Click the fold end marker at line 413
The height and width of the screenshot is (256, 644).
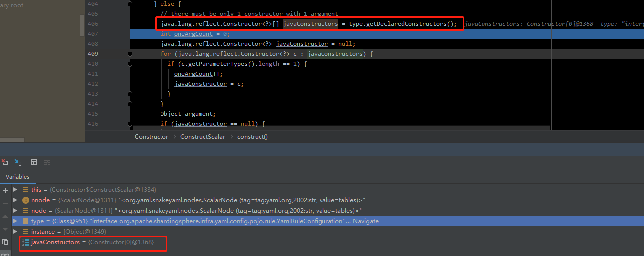(x=130, y=94)
